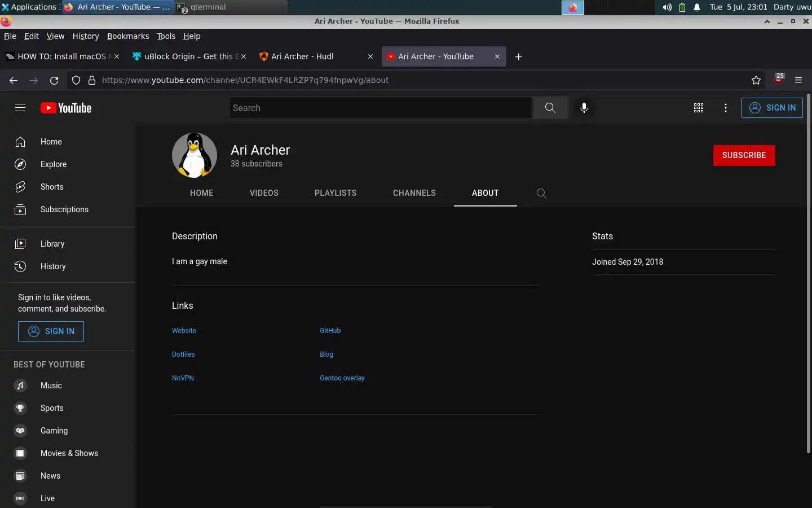This screenshot has height=508, width=812.
Task: Open the Blog link
Action: (x=326, y=354)
